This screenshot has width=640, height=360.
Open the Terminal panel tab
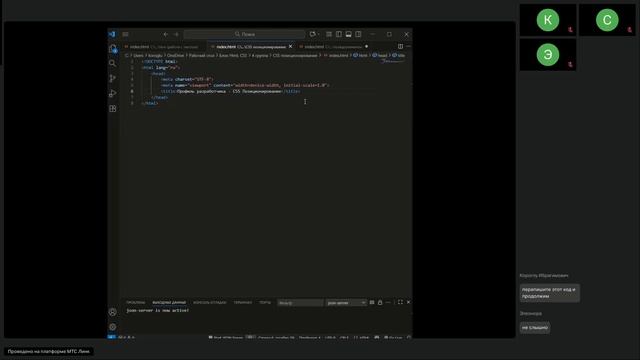point(243,302)
